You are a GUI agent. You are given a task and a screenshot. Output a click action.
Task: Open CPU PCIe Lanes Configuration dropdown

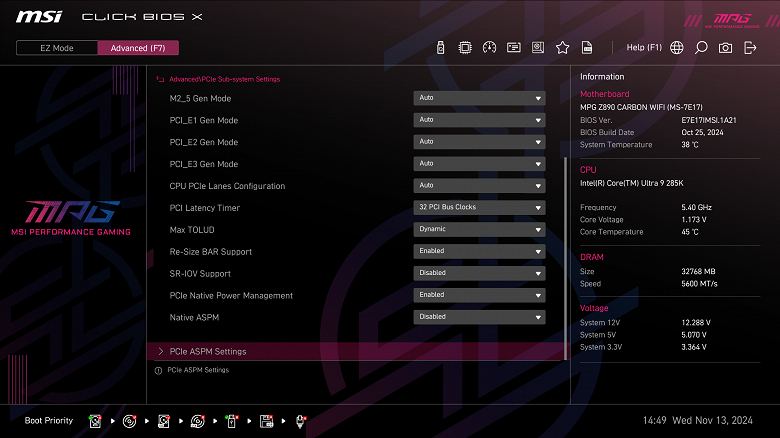point(479,186)
